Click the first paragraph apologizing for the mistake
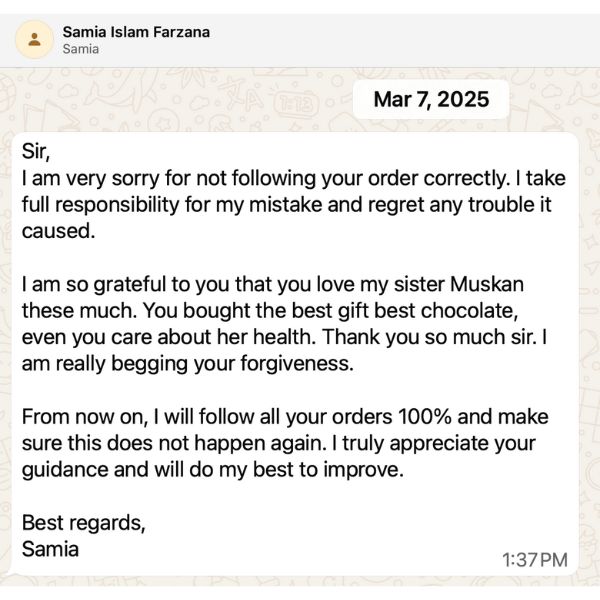This screenshot has height=600, width=600. coord(290,205)
